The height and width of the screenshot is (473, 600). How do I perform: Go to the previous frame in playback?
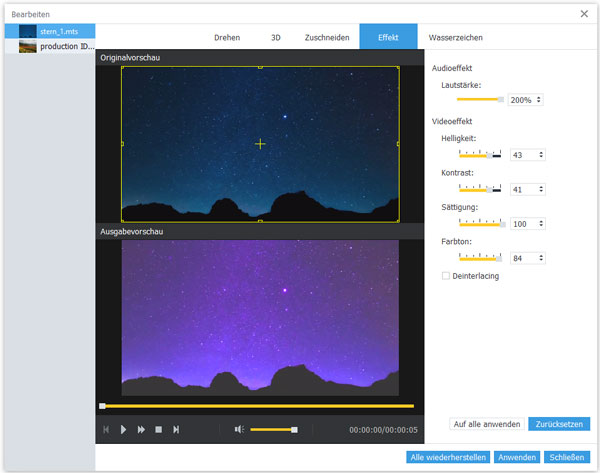pos(106,429)
